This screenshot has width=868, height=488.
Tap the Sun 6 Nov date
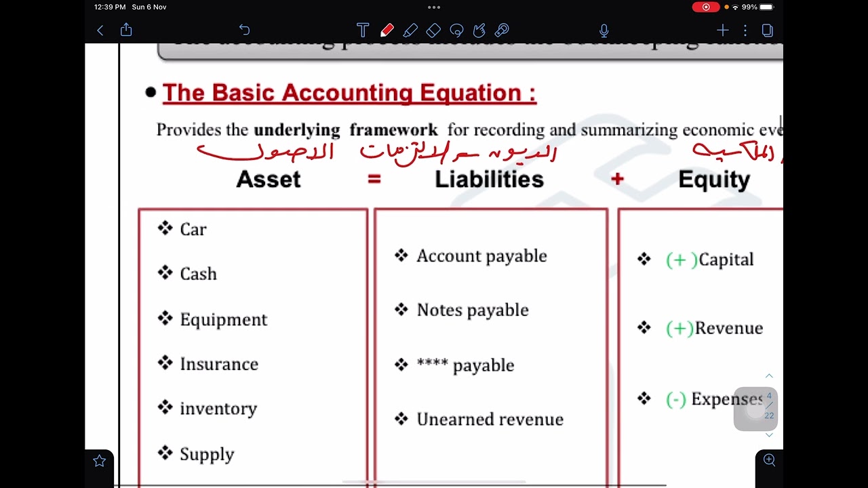[x=149, y=7]
